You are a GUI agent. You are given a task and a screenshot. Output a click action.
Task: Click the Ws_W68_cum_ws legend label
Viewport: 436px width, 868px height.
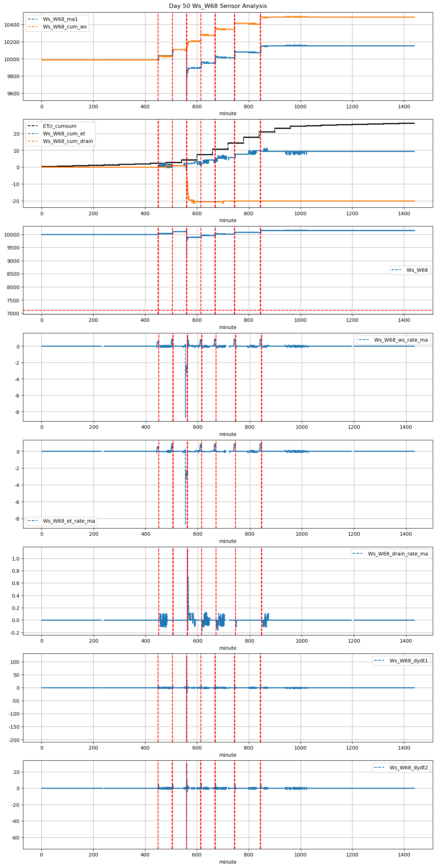(65, 27)
